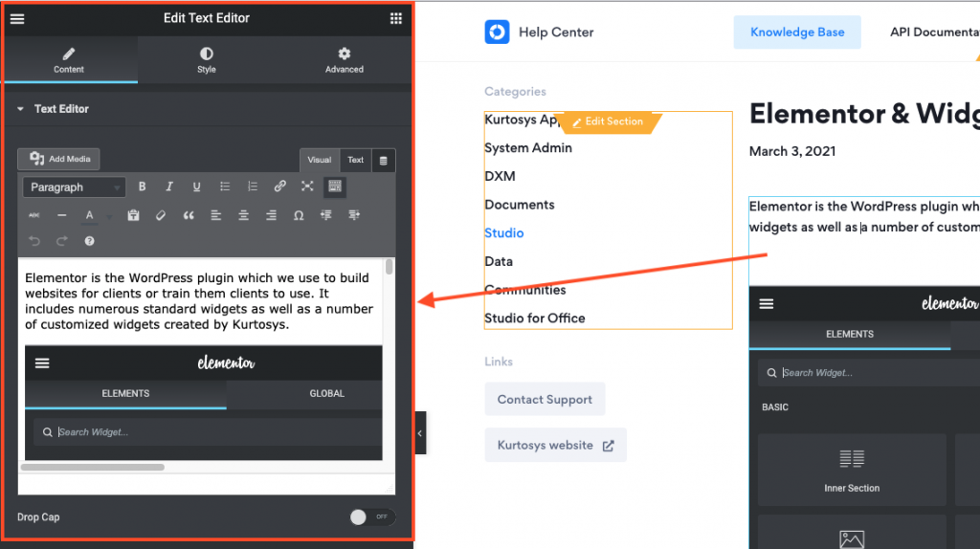The image size is (980, 549).
Task: Click the Help Center logo
Action: coord(497,32)
